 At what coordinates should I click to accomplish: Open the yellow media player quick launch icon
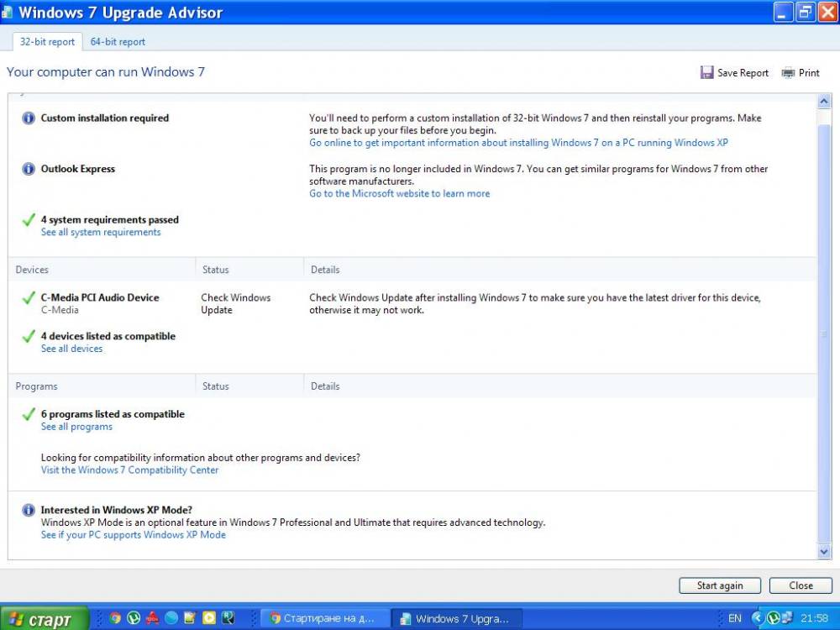[209, 618]
